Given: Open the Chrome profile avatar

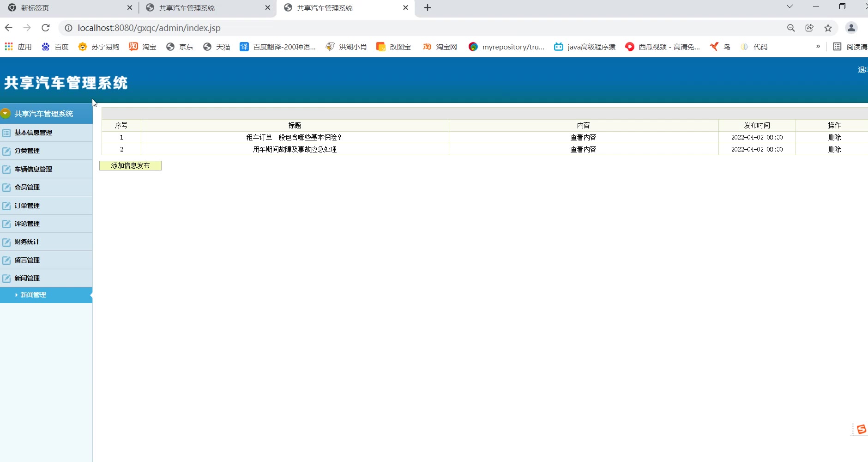Looking at the screenshot, I should (851, 28).
